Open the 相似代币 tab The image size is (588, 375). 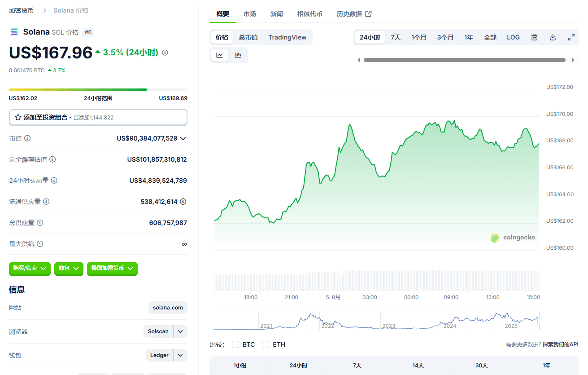coord(309,14)
